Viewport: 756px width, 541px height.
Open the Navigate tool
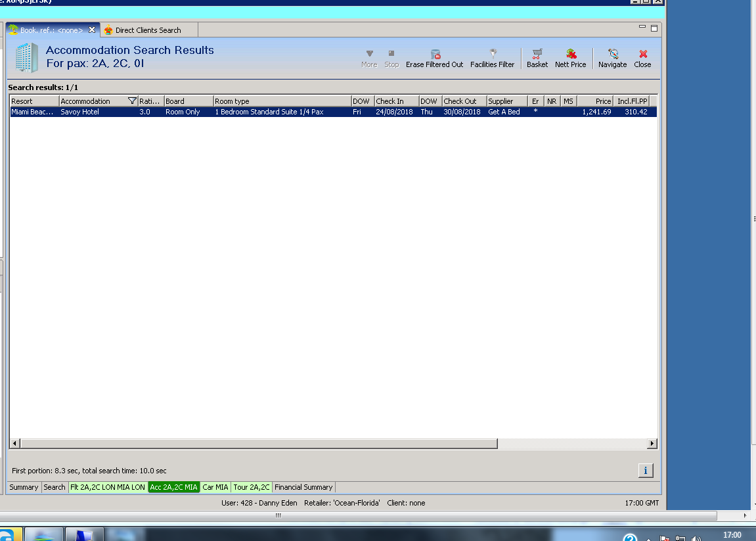click(x=612, y=59)
